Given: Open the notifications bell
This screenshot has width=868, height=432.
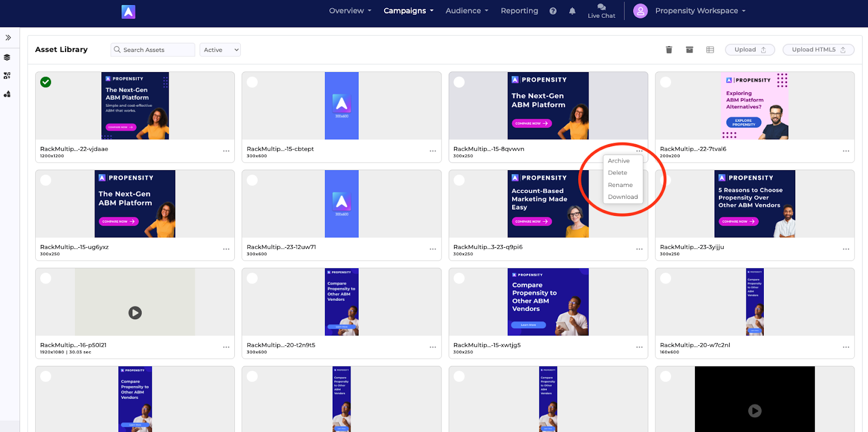Looking at the screenshot, I should pos(572,11).
